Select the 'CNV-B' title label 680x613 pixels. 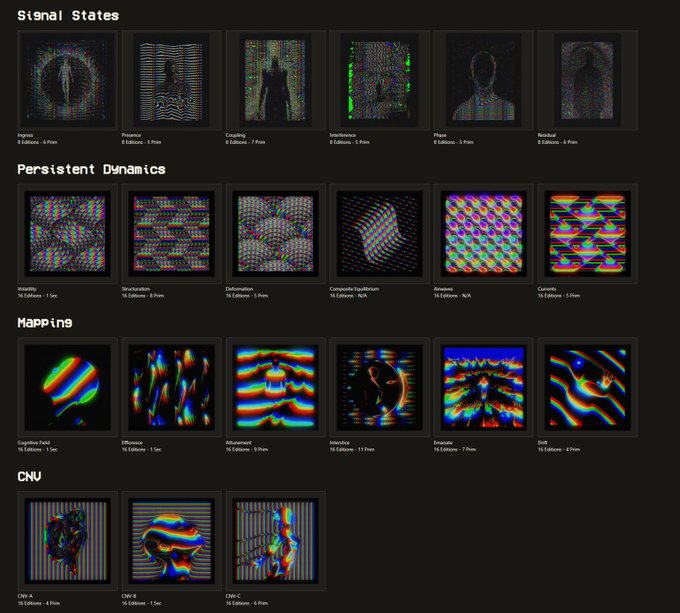[x=129, y=596]
